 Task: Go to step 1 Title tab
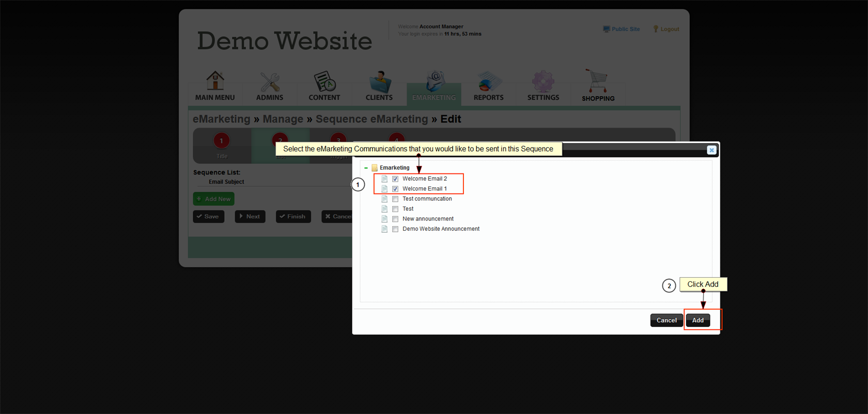(x=222, y=145)
